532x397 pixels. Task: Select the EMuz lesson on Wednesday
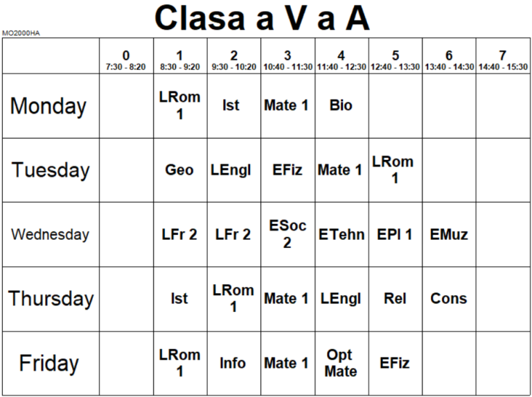(449, 234)
